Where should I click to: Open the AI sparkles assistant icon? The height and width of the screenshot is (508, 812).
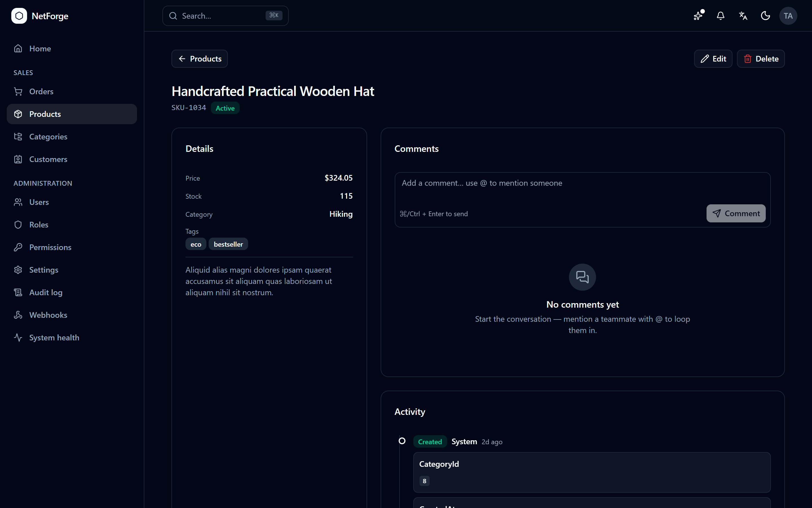pos(698,16)
